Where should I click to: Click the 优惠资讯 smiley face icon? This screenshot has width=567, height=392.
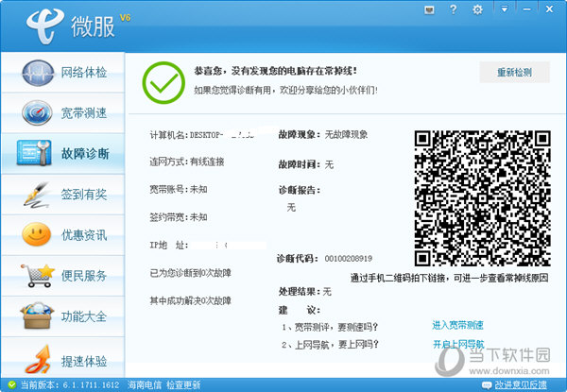pos(36,234)
